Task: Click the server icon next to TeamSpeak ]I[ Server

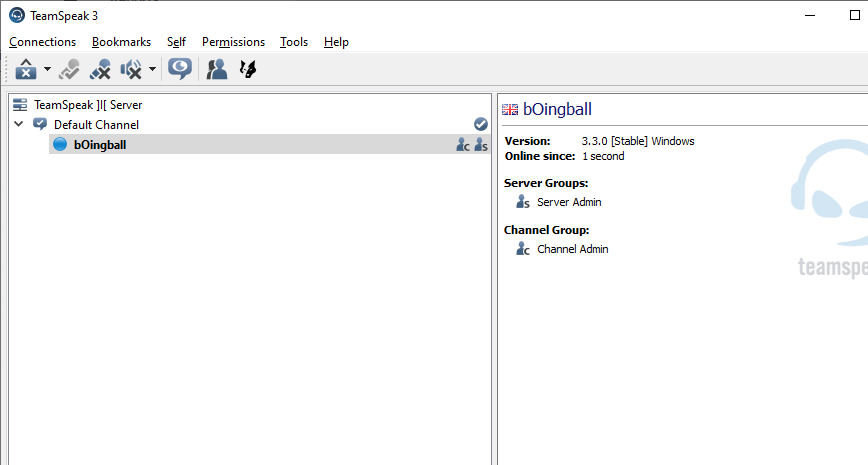Action: pyautogui.click(x=20, y=105)
